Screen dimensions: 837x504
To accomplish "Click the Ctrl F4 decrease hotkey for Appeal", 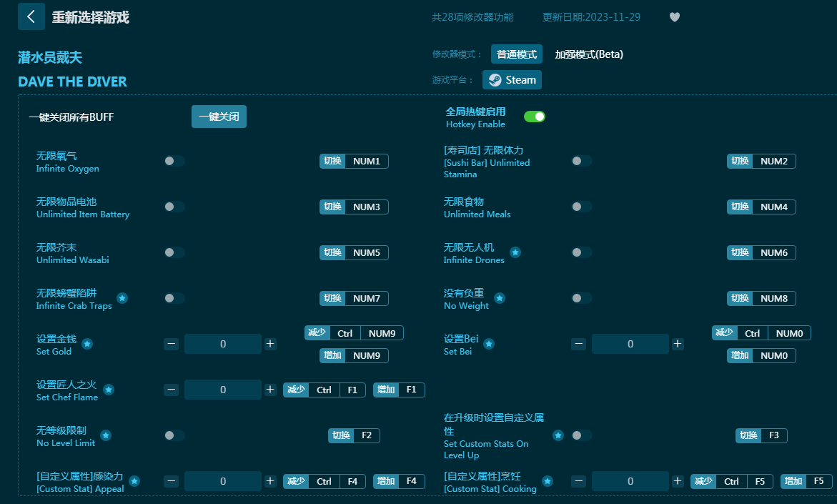I will point(324,481).
